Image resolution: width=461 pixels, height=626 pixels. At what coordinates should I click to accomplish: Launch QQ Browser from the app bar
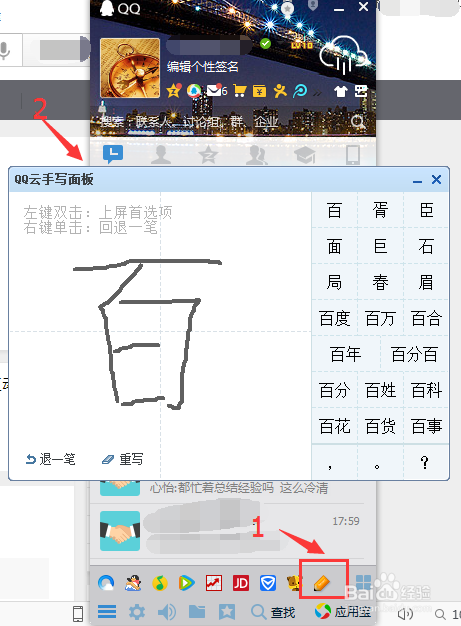click(x=106, y=583)
